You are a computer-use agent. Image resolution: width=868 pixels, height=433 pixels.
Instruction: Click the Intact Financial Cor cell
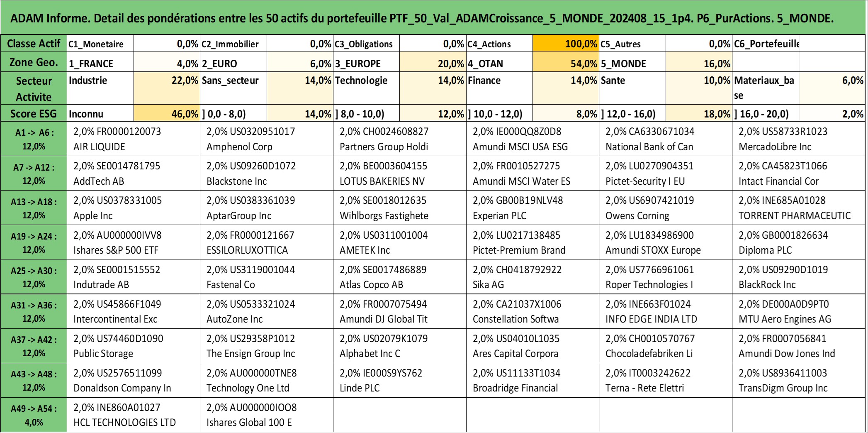(x=799, y=174)
